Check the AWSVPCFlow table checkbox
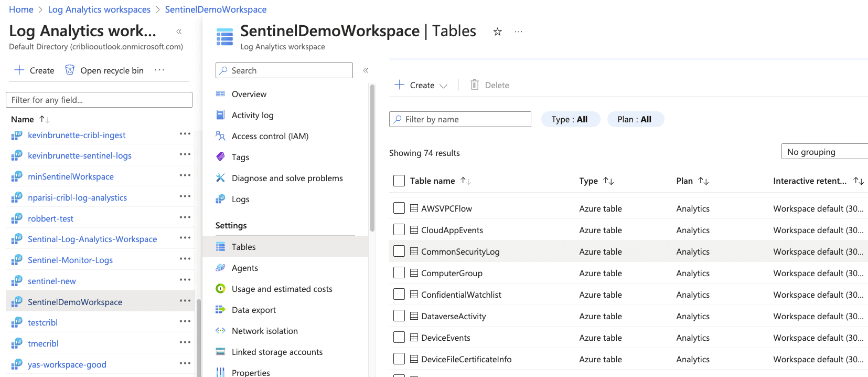 (x=399, y=208)
